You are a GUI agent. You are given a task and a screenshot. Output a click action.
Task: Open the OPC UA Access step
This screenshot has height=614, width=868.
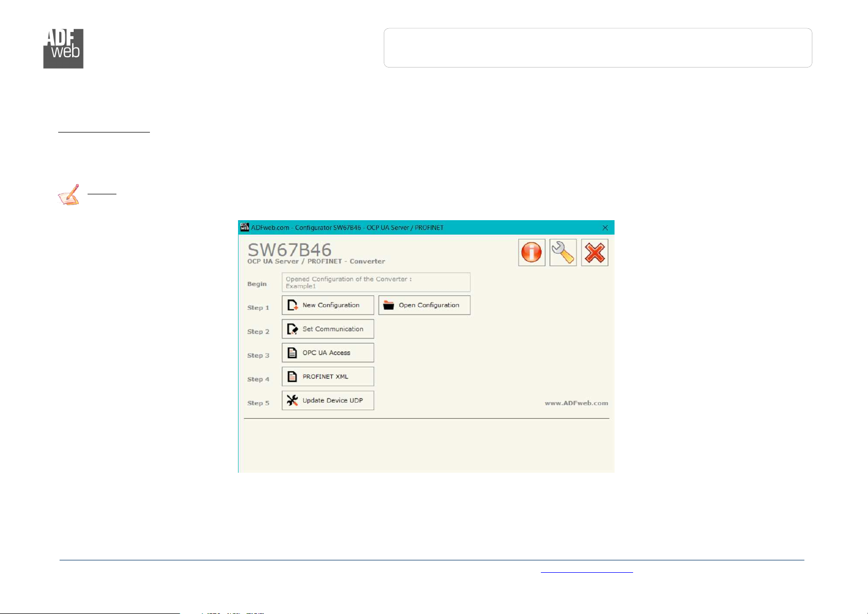[x=328, y=353]
